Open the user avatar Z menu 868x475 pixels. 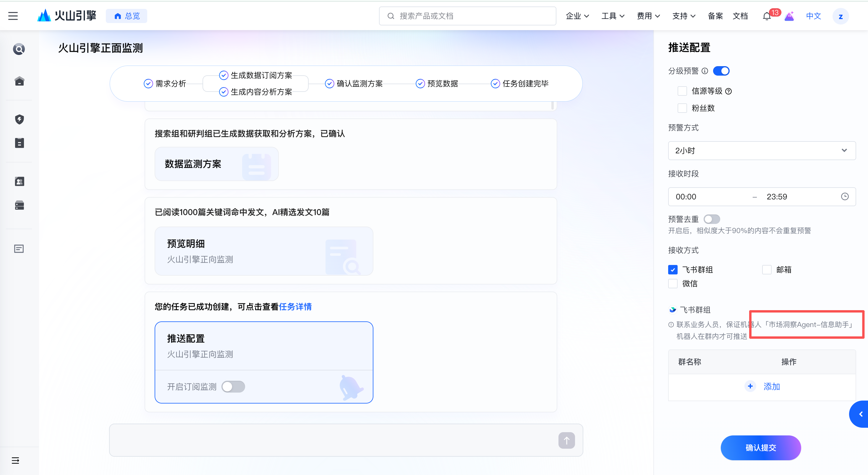[x=841, y=16]
